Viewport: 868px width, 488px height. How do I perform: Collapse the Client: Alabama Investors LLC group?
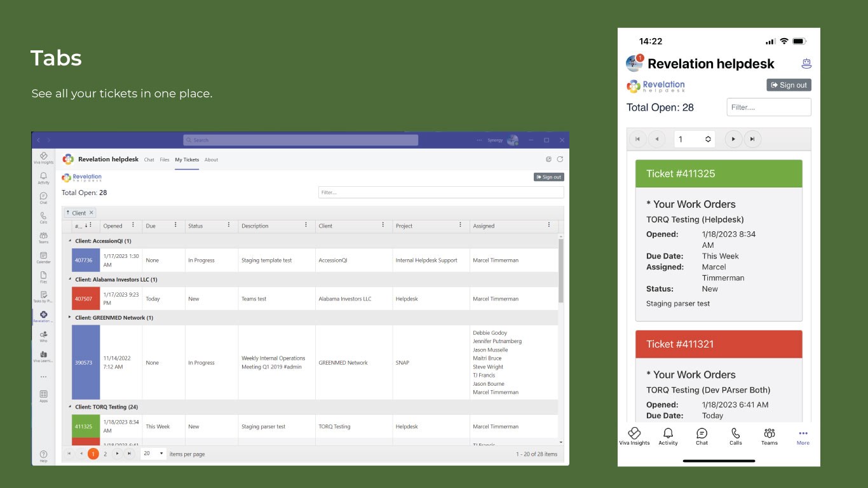pos(70,280)
